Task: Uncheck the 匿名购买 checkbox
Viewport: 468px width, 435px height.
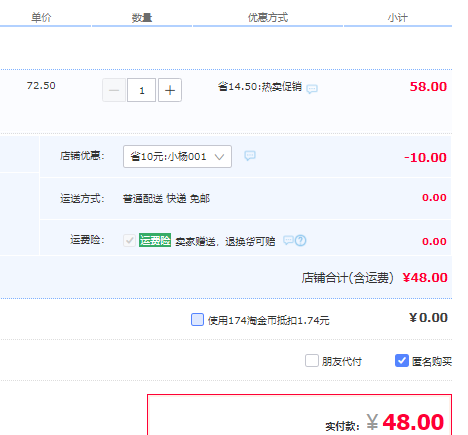Action: (x=402, y=361)
